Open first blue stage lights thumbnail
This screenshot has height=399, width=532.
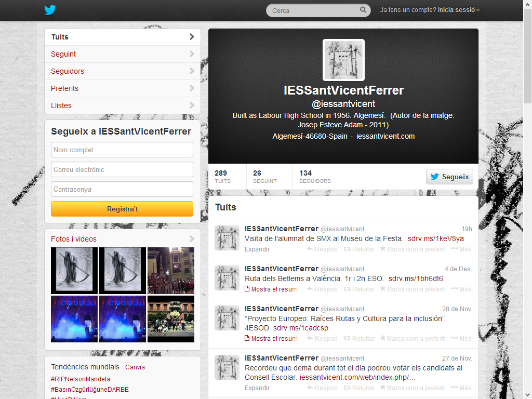click(x=74, y=319)
